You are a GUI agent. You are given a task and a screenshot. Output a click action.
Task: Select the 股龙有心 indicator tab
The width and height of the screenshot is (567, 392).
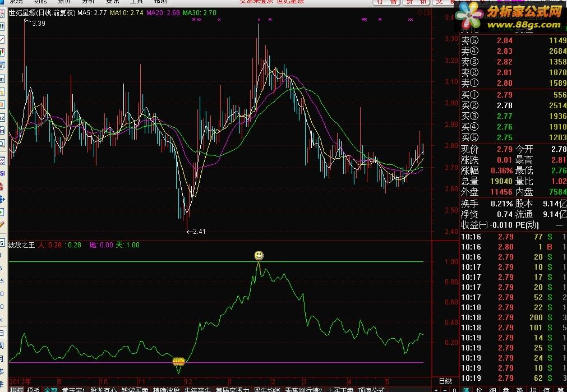(x=103, y=390)
